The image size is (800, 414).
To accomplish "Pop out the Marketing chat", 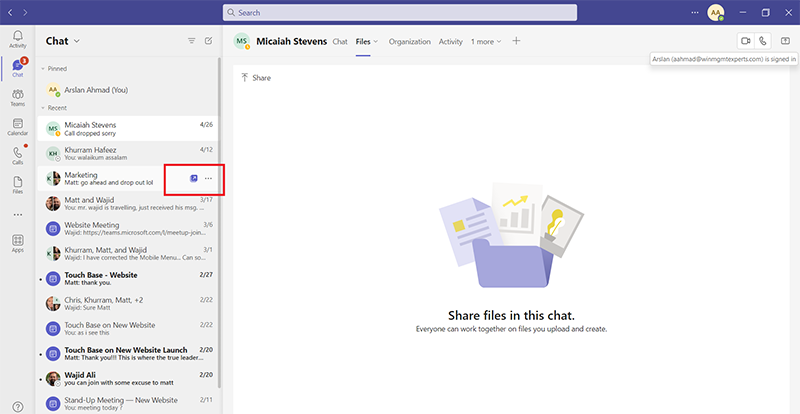I will (x=193, y=178).
